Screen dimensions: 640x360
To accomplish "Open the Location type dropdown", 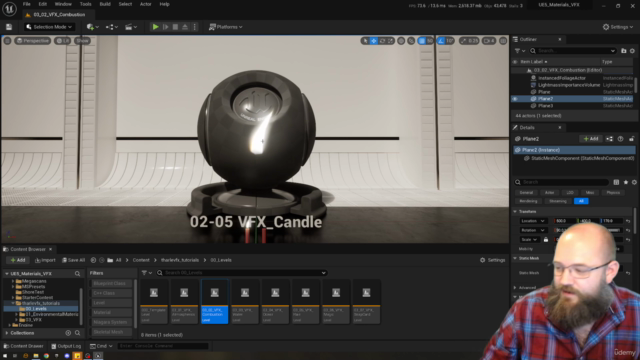I will coord(533,221).
